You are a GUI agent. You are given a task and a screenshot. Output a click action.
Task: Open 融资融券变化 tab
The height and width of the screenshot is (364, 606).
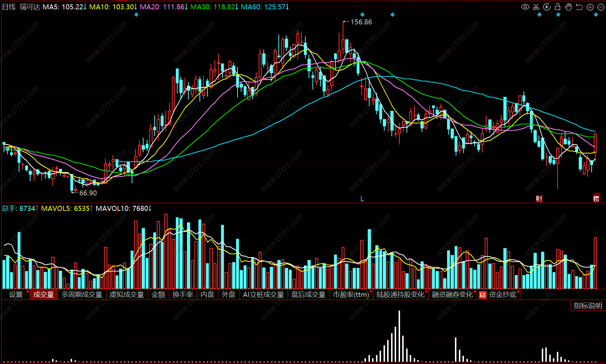(452, 294)
